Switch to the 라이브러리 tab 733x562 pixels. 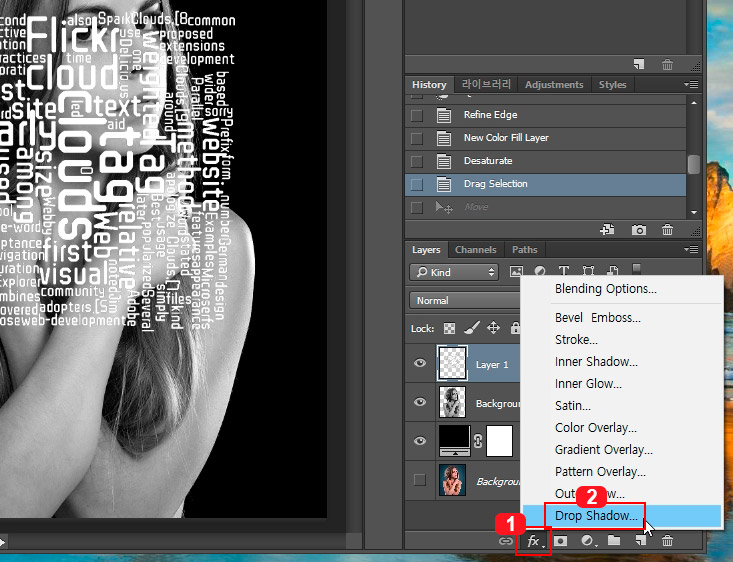(x=486, y=85)
